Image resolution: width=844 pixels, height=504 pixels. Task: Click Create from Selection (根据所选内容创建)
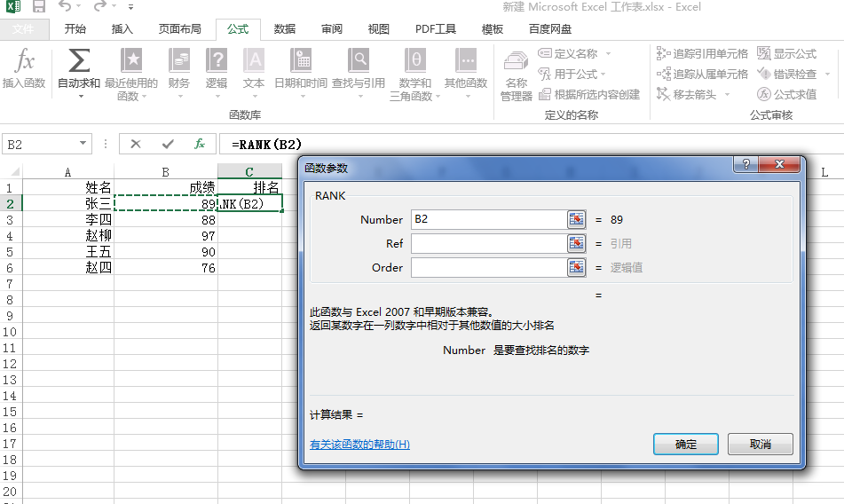click(589, 95)
